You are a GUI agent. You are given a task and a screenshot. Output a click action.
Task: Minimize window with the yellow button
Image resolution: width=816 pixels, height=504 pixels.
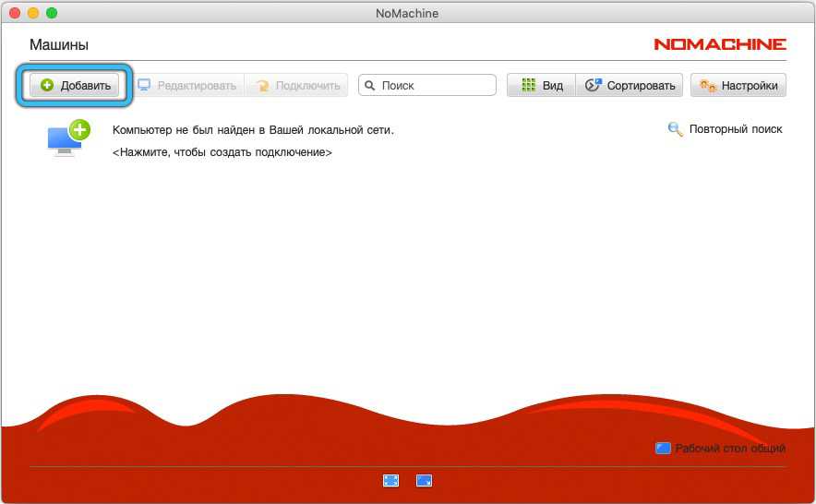(x=33, y=13)
